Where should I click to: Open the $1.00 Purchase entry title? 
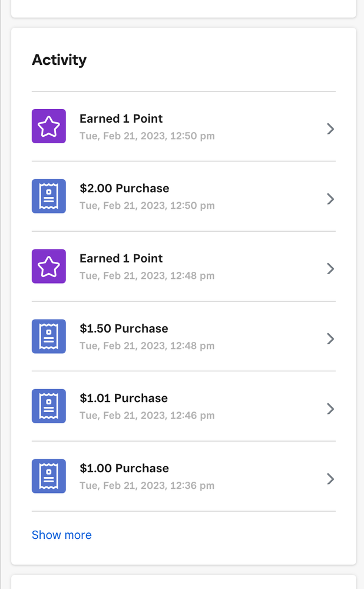tap(124, 469)
